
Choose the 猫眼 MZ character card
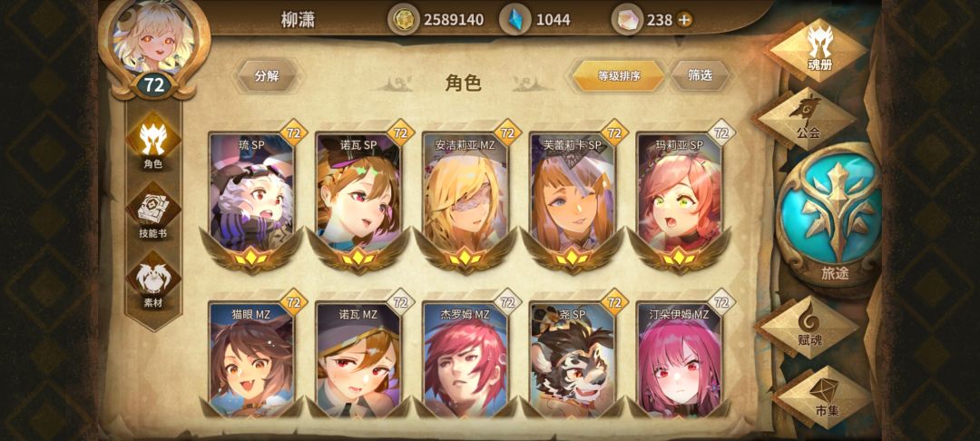[251, 358]
